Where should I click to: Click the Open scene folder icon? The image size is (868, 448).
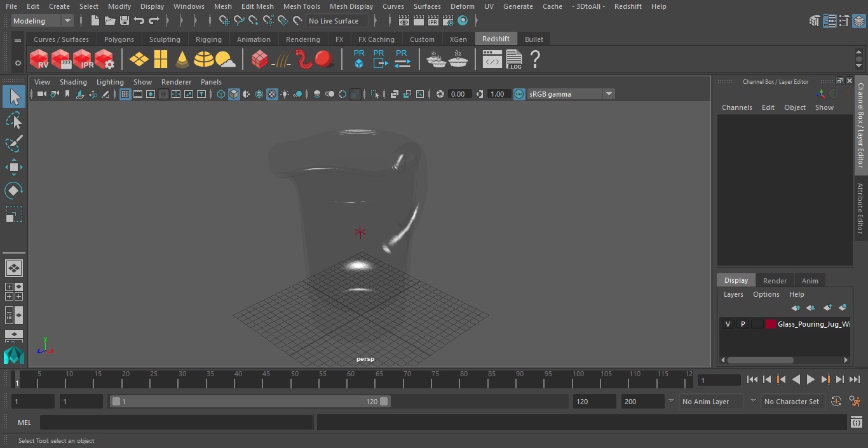coord(110,21)
